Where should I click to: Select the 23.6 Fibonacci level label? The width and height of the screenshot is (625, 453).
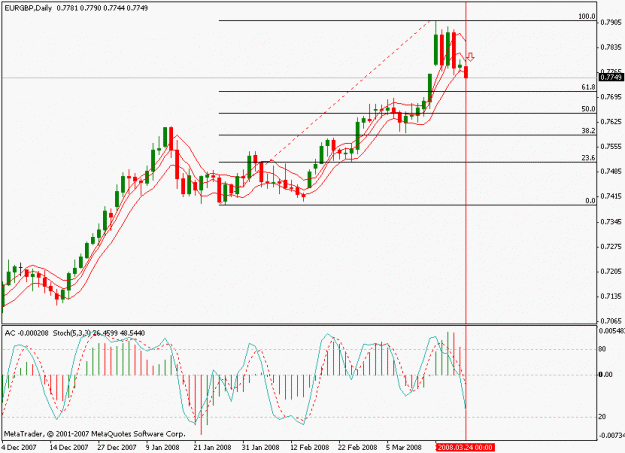point(588,158)
